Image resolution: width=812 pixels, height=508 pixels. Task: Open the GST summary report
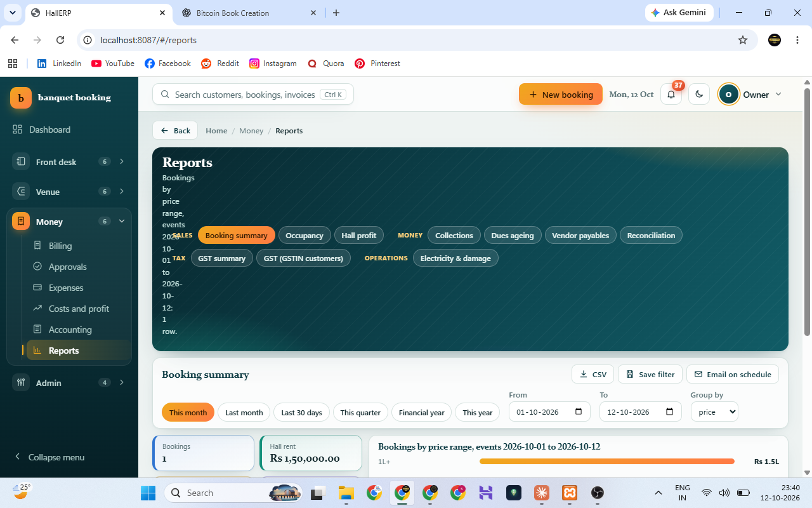tap(222, 258)
